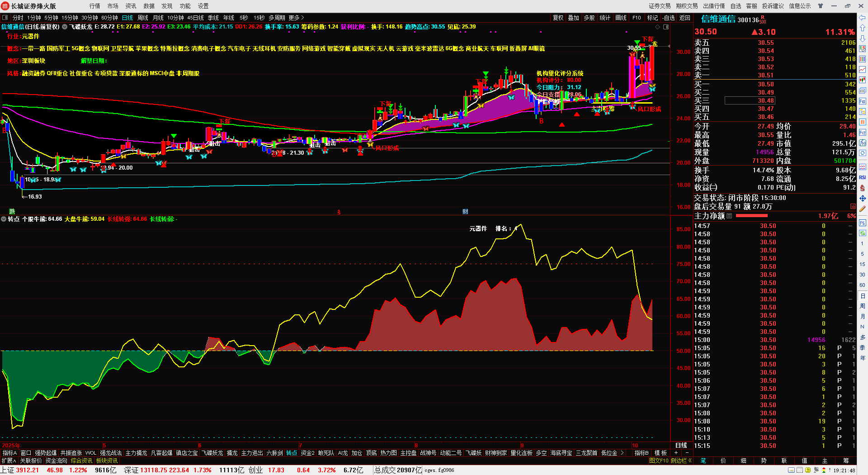Image resolution: width=868 pixels, height=475 pixels.
Task: Click the 上证 index value 3912.21
Action: (x=27, y=470)
